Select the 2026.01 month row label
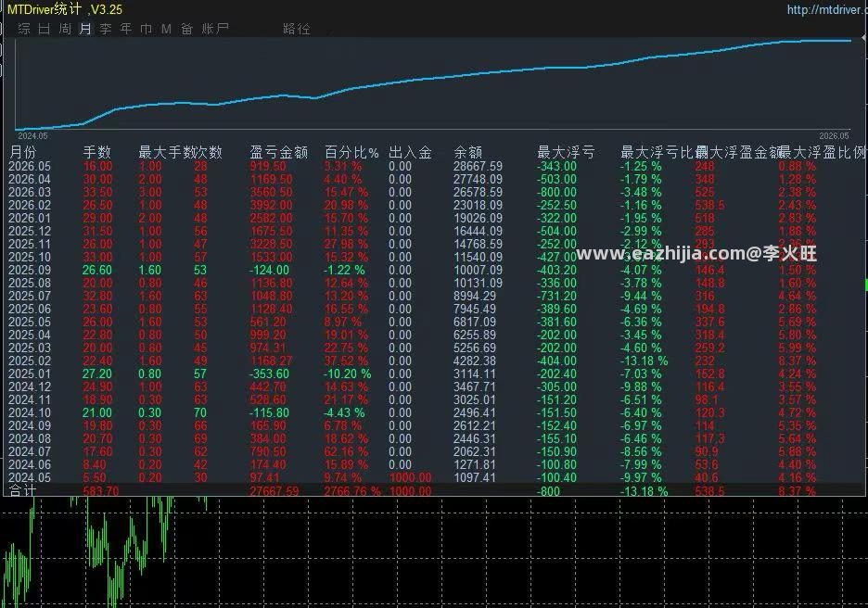This screenshot has height=608, width=868. [x=30, y=218]
